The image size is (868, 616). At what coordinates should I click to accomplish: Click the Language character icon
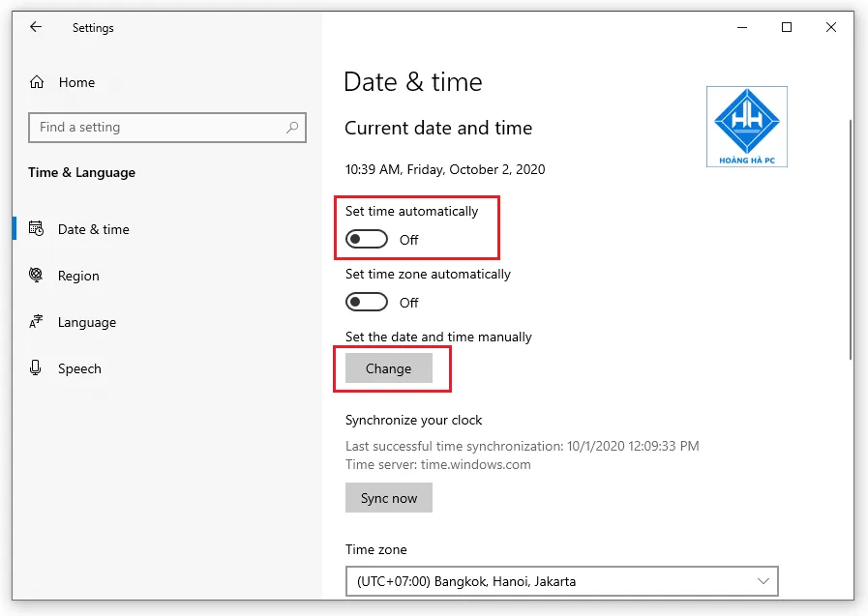(37, 322)
